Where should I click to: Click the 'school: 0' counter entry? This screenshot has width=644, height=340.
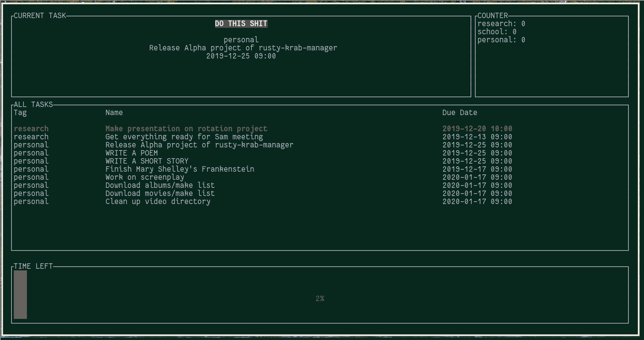(x=497, y=32)
